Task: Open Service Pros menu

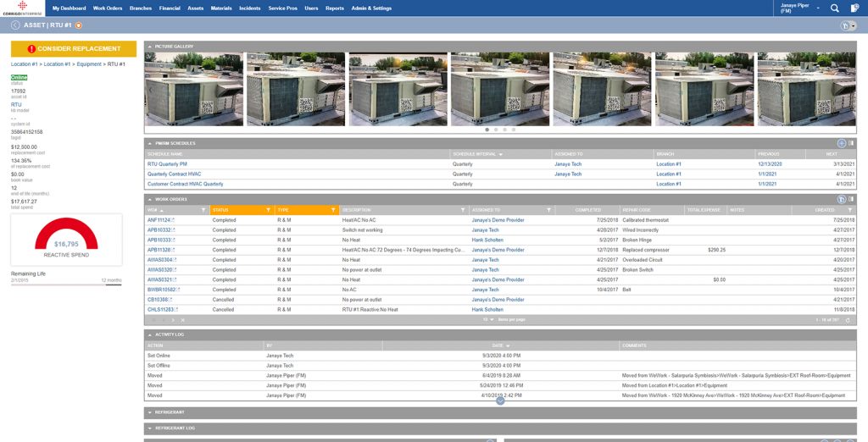Action: point(283,8)
